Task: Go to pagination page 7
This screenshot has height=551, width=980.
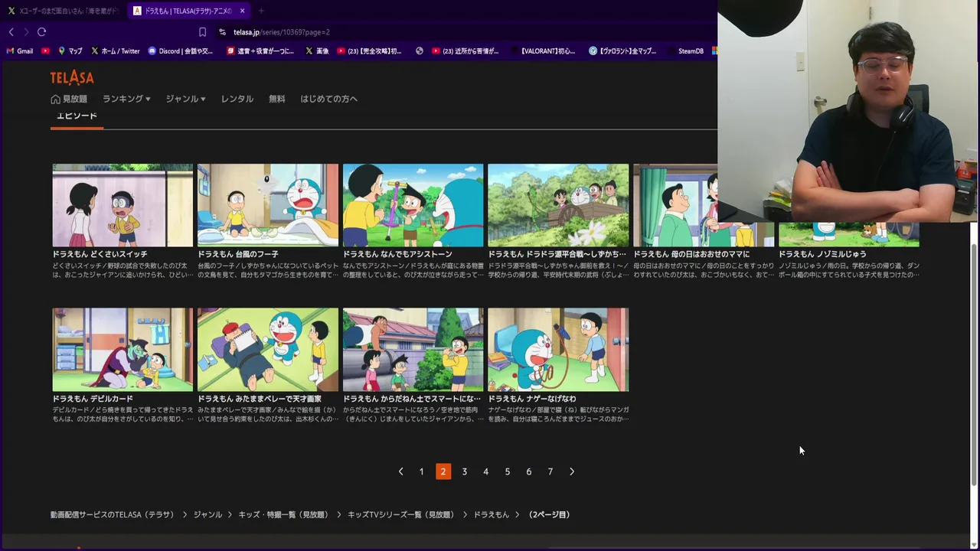Action: (550, 471)
